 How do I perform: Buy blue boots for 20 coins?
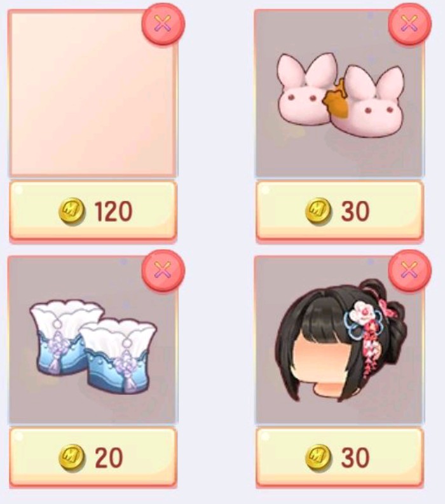tap(93, 457)
